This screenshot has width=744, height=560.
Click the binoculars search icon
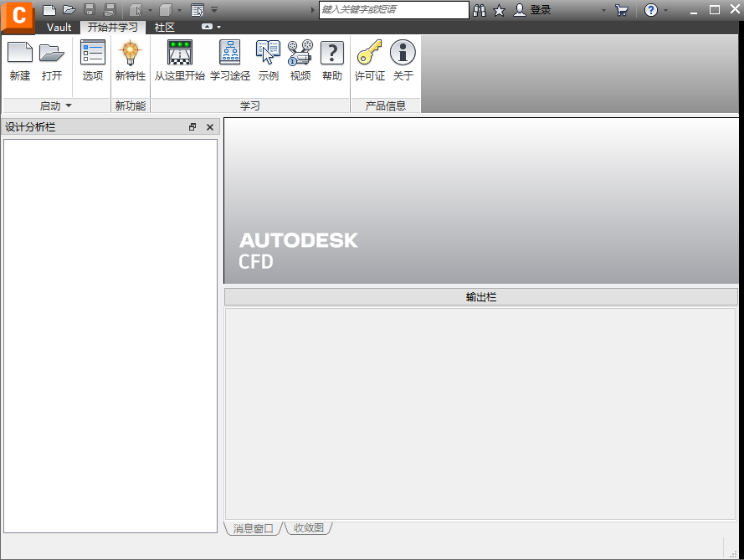[x=480, y=10]
